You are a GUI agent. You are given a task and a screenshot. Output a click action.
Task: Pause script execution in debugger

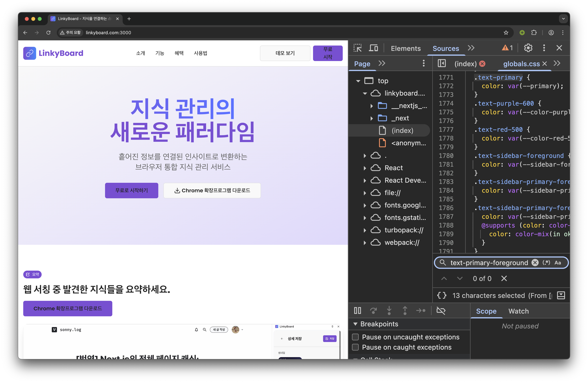[357, 311]
